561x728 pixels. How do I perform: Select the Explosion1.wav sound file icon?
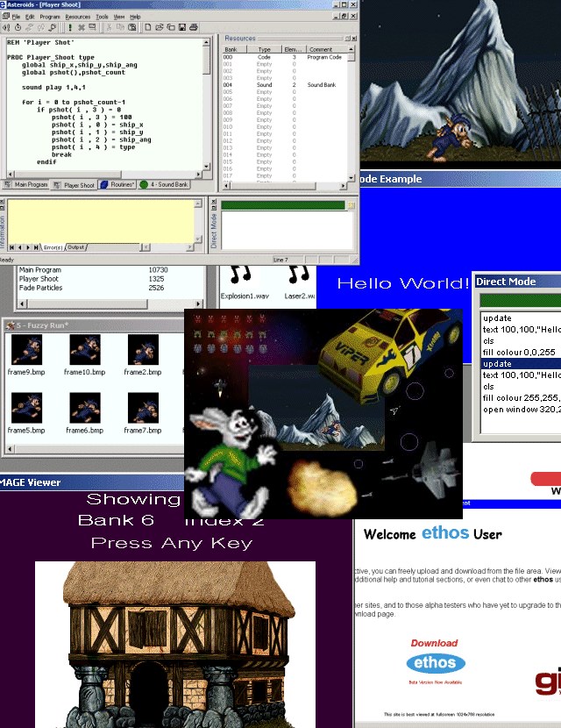(241, 275)
